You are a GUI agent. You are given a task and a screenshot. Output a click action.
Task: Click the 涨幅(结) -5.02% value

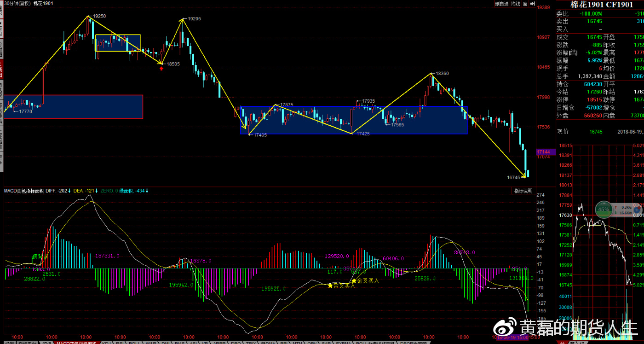(593, 53)
